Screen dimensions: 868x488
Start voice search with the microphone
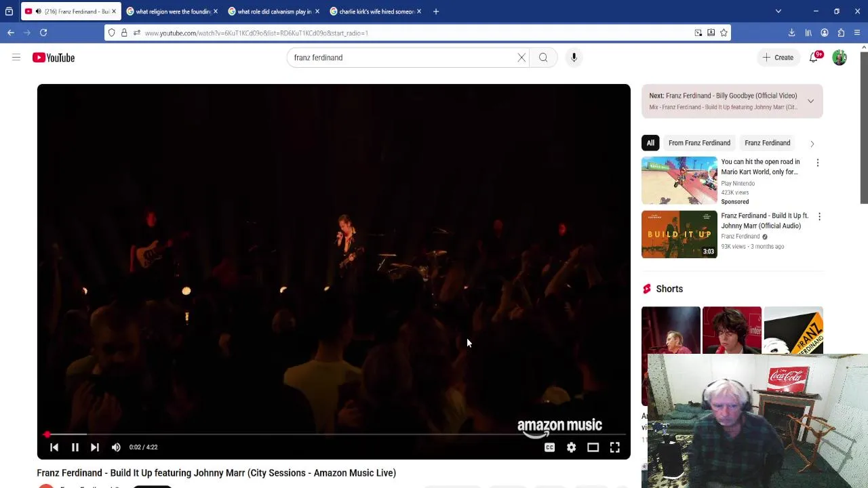coord(574,58)
